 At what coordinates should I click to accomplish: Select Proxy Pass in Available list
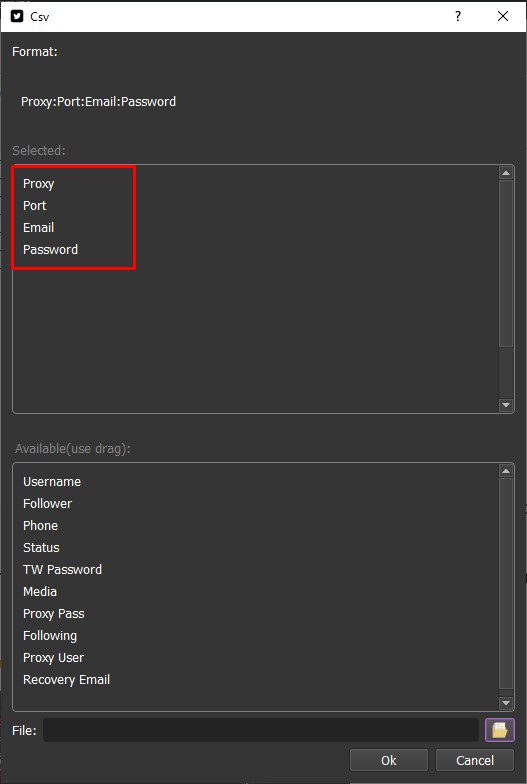click(x=54, y=614)
